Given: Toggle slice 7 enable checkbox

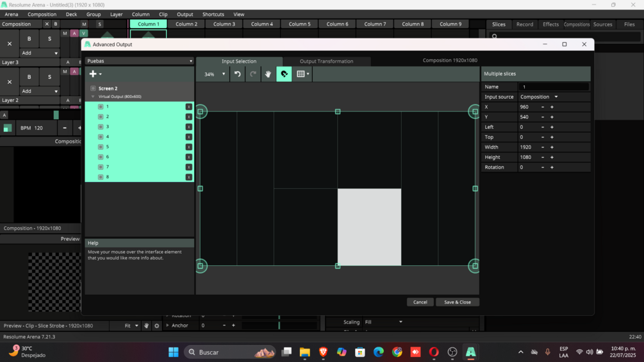Looking at the screenshot, I should [101, 167].
